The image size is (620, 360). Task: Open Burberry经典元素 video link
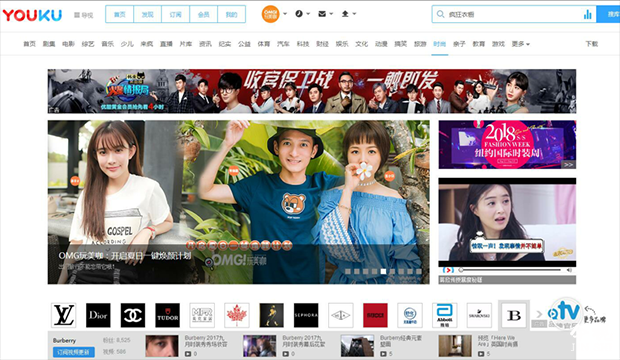click(x=401, y=341)
